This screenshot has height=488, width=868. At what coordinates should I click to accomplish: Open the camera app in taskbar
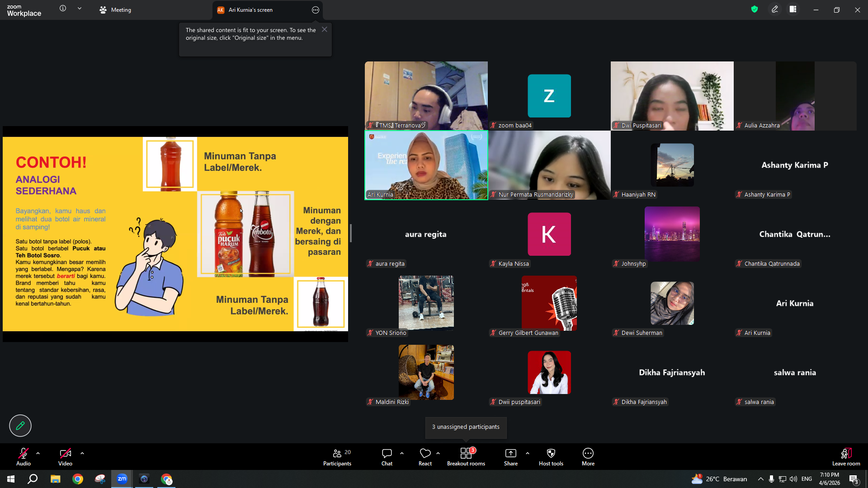tap(144, 479)
